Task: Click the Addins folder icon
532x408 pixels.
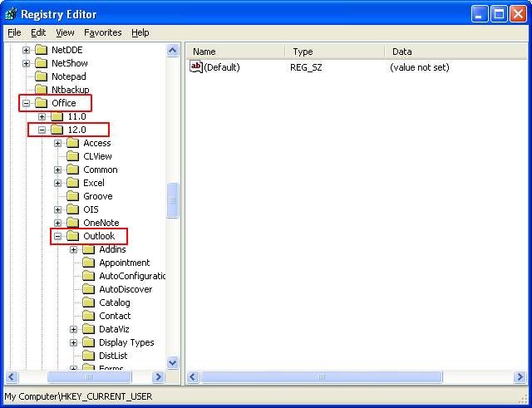Action: point(89,249)
